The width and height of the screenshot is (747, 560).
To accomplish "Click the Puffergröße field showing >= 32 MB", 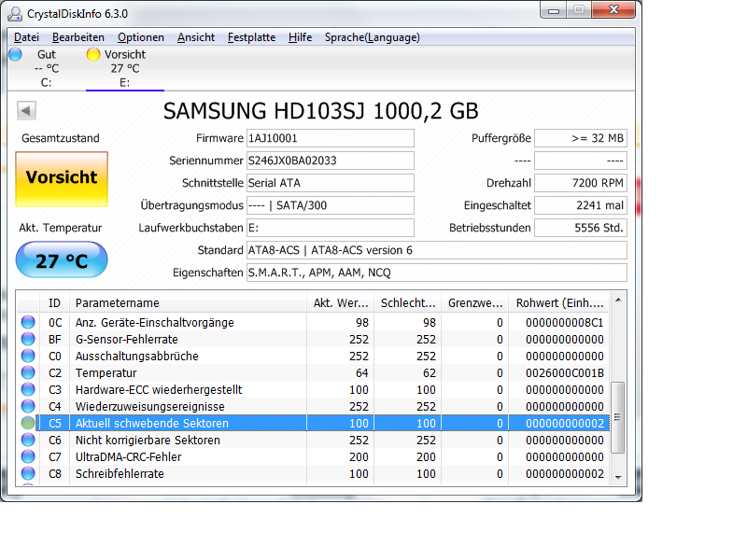I will [x=581, y=138].
